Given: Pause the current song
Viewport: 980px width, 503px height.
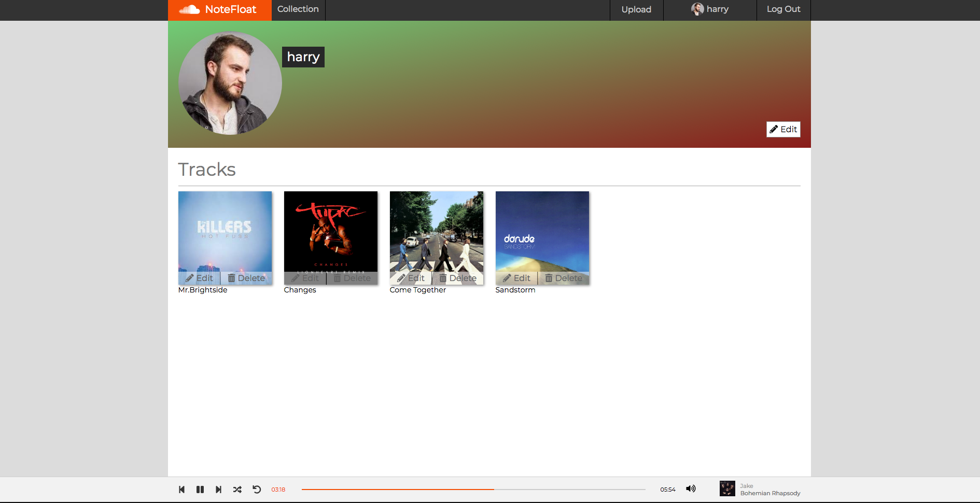Looking at the screenshot, I should (x=200, y=490).
